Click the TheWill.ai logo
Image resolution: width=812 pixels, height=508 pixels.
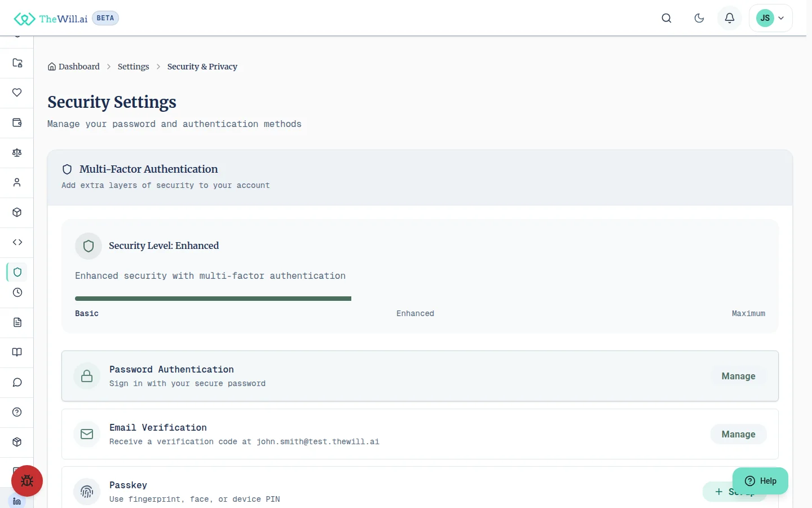tap(51, 19)
